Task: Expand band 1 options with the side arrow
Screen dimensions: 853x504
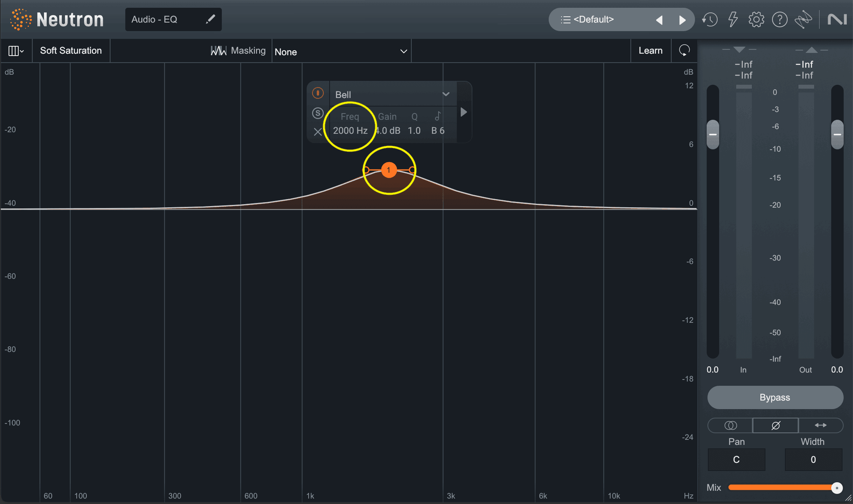Action: 463,112
